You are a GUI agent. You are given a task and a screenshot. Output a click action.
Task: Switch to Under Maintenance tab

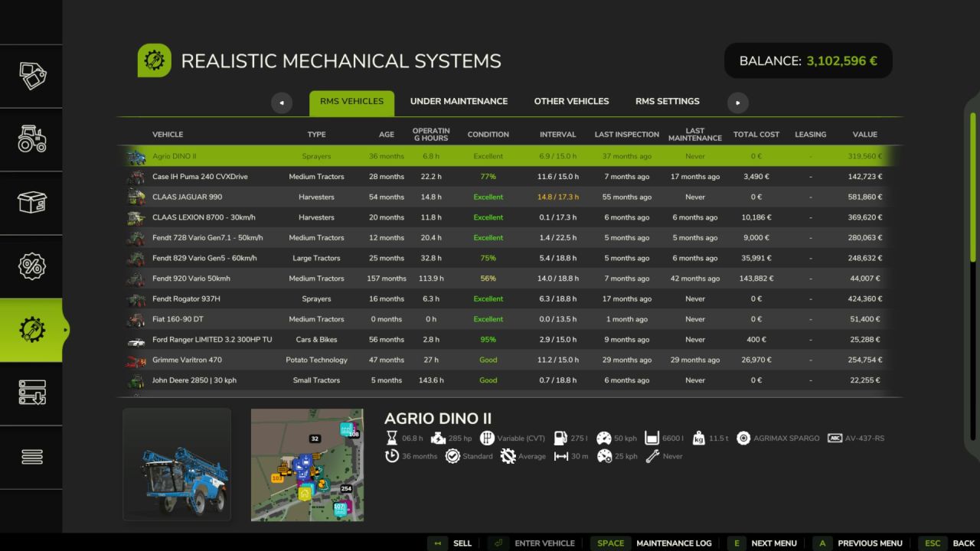click(459, 101)
